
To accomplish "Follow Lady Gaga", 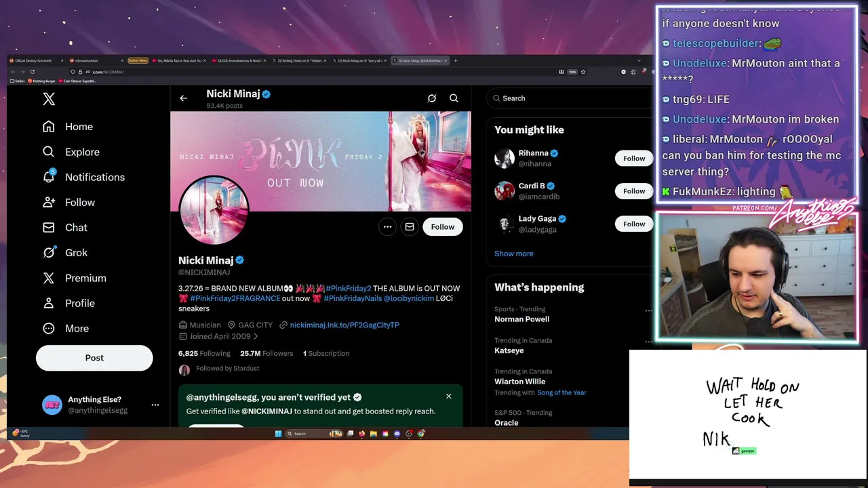I will 634,224.
